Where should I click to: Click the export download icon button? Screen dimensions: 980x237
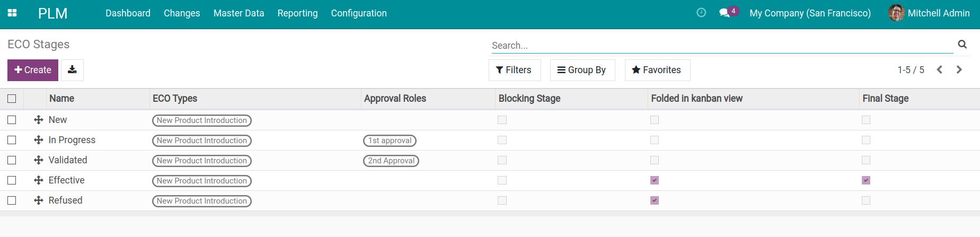point(73,70)
